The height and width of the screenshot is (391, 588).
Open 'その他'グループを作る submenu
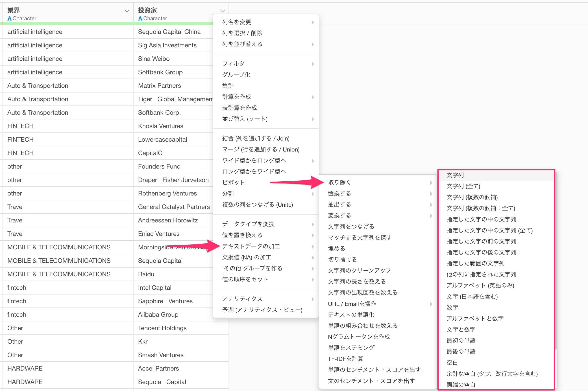point(266,268)
